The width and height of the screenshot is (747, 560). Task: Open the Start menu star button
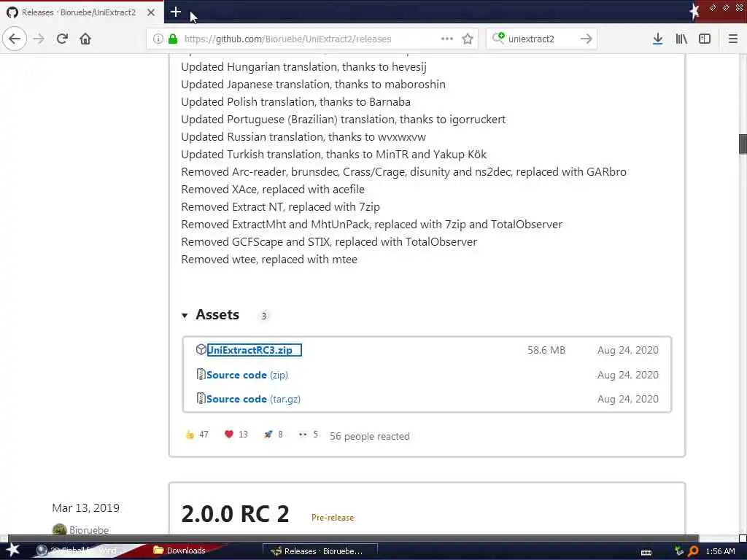coord(12,550)
